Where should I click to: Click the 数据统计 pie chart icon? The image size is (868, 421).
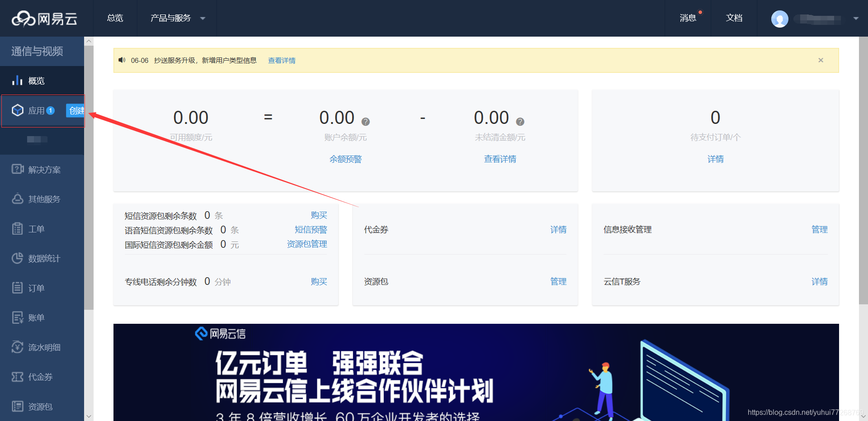coord(18,258)
